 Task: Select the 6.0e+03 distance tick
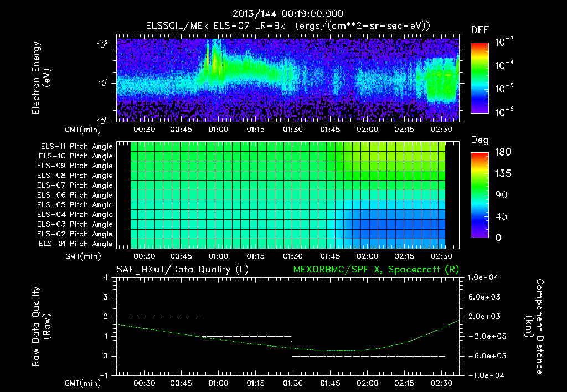tap(484, 297)
